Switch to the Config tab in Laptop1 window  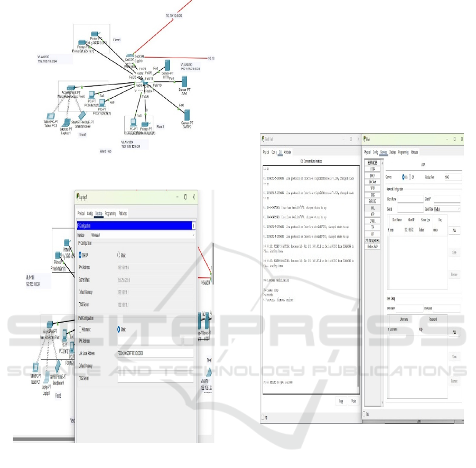pos(90,213)
